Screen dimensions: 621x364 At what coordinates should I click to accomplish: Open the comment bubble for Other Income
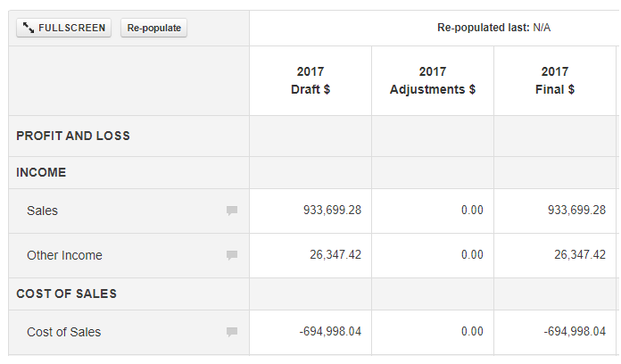click(x=232, y=255)
